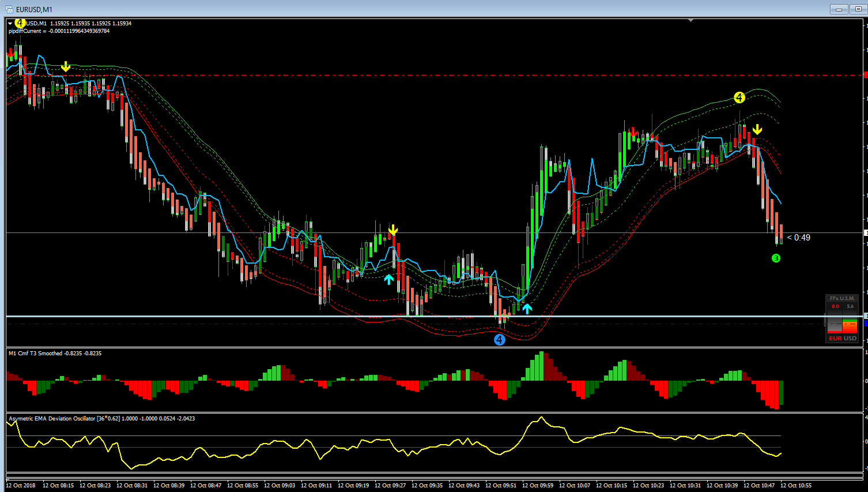Click the green semafor 3 below the latest candle
Image resolution: width=868 pixels, height=492 pixels.
click(776, 258)
